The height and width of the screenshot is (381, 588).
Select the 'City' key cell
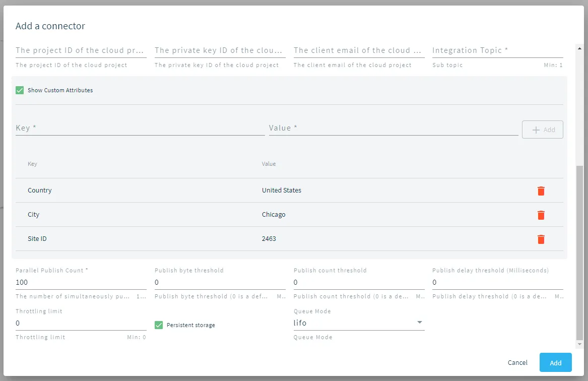(33, 215)
